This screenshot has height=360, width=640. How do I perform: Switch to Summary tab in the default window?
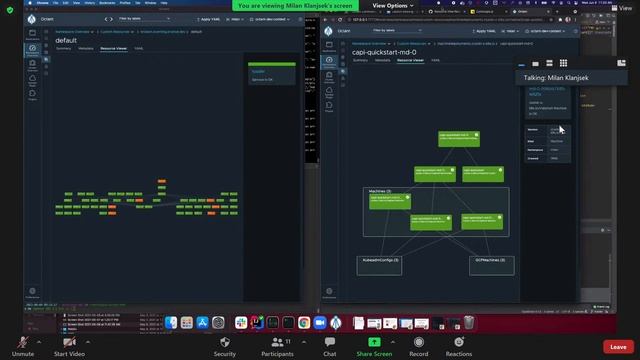point(64,49)
